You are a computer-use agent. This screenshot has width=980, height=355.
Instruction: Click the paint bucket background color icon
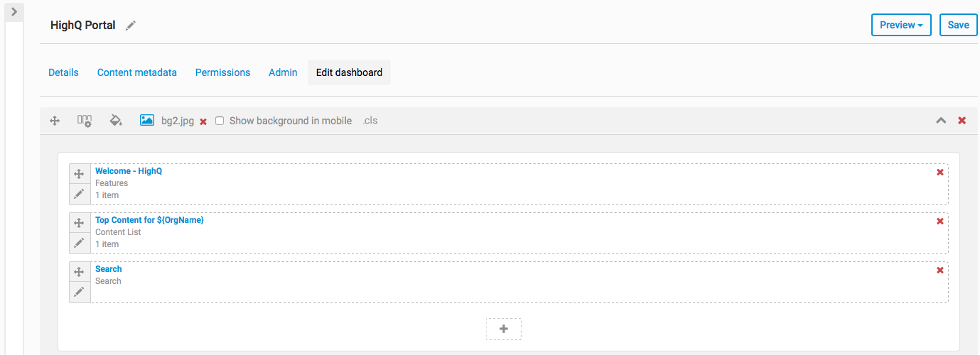pyautogui.click(x=116, y=121)
